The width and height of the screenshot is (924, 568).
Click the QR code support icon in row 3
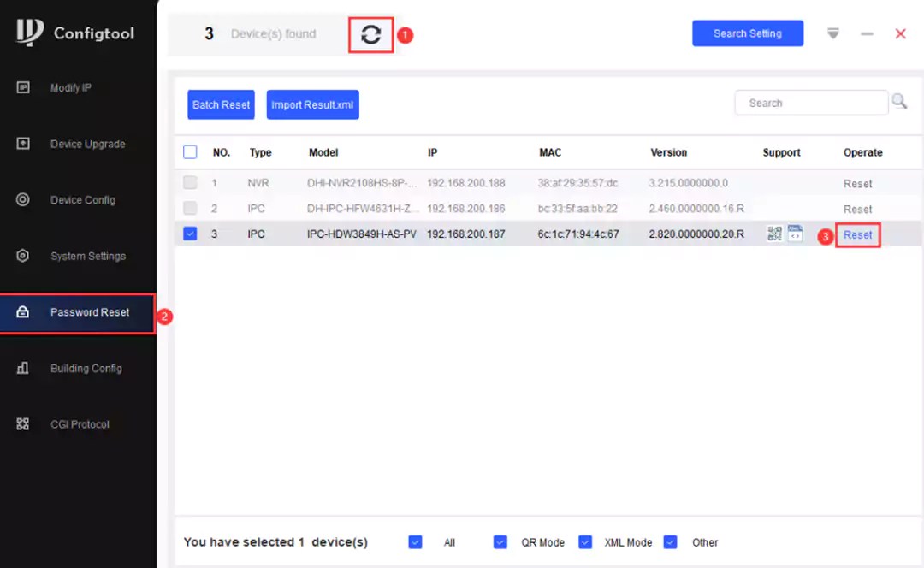(774, 234)
